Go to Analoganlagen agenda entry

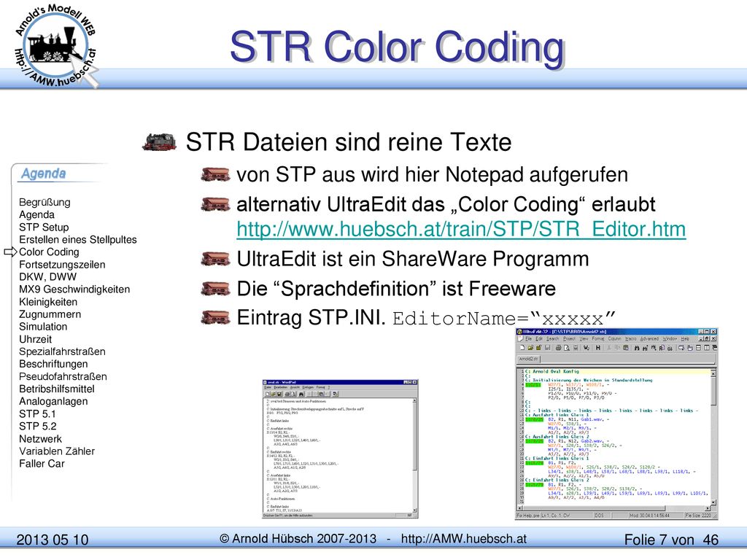pyautogui.click(x=53, y=401)
